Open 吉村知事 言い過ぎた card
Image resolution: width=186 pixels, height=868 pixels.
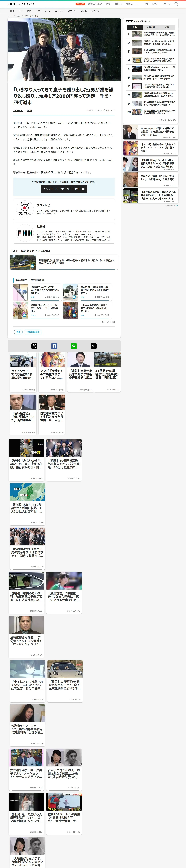(23, 414)
